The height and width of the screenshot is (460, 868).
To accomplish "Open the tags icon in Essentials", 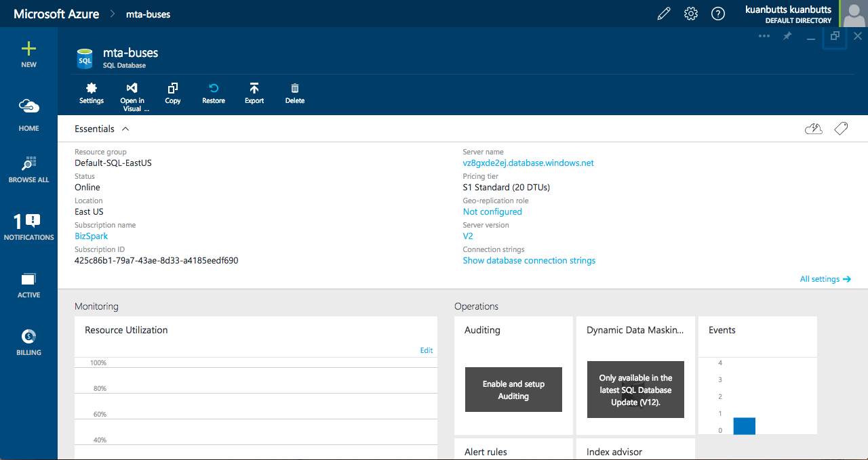I will pos(841,129).
